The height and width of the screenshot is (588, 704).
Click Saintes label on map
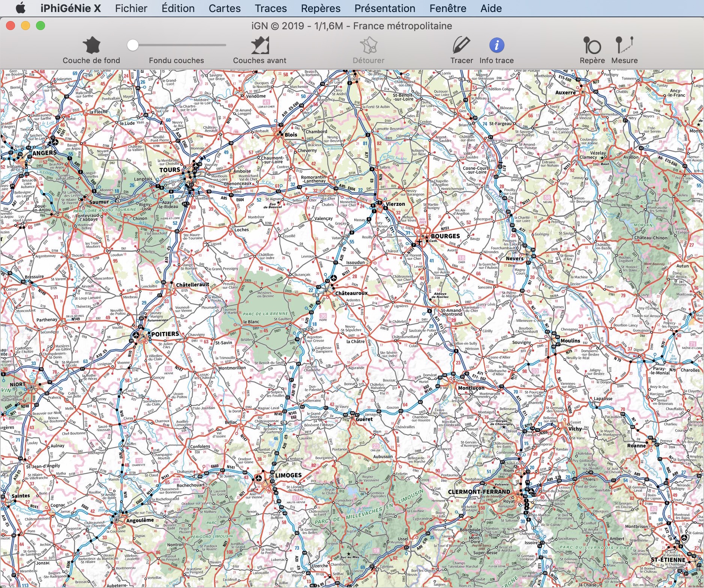(21, 496)
